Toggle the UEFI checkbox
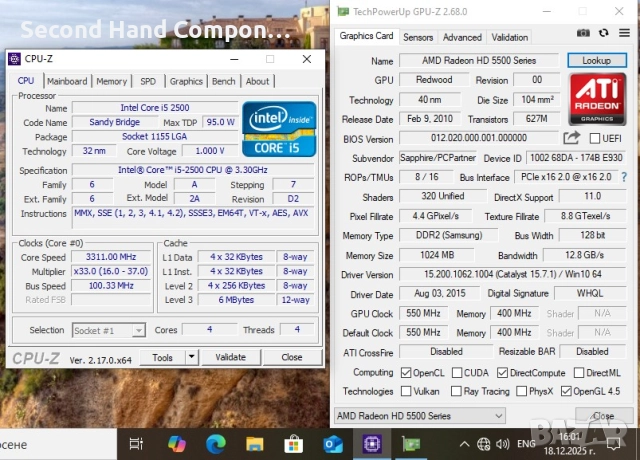 [595, 138]
